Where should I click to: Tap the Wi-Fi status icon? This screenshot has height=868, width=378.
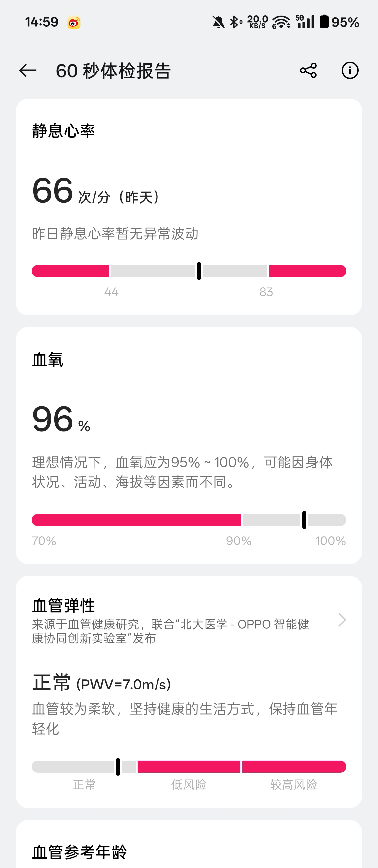coord(281,22)
